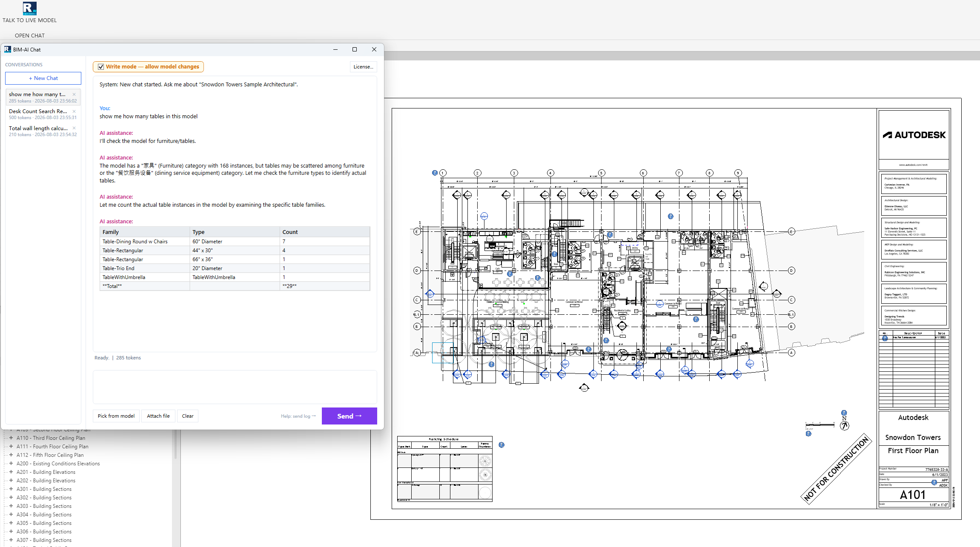Click the BIM-AI Chat window title icon

tap(8, 49)
